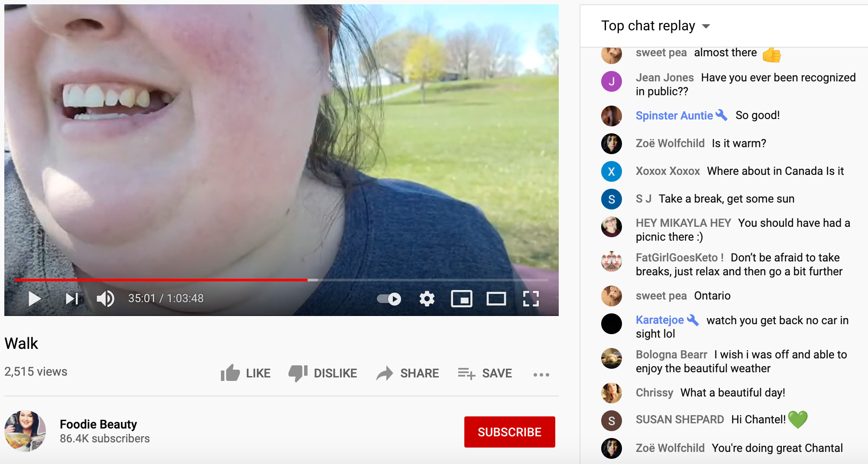Click the Foodie Beauty channel name
Screen dimensions: 868x464
point(98,424)
